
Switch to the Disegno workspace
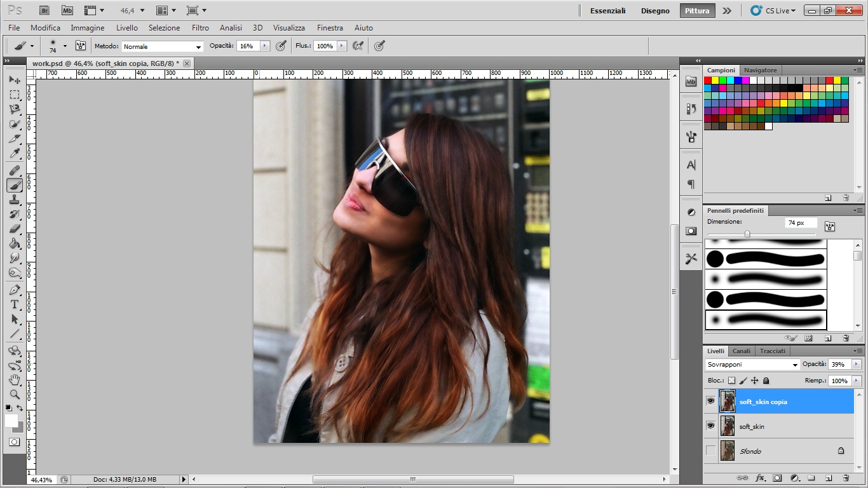655,11
